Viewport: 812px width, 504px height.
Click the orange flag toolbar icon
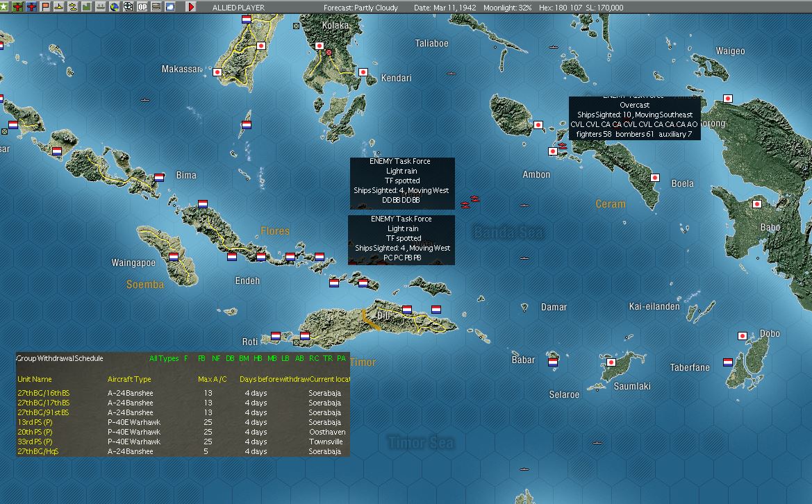point(46,7)
